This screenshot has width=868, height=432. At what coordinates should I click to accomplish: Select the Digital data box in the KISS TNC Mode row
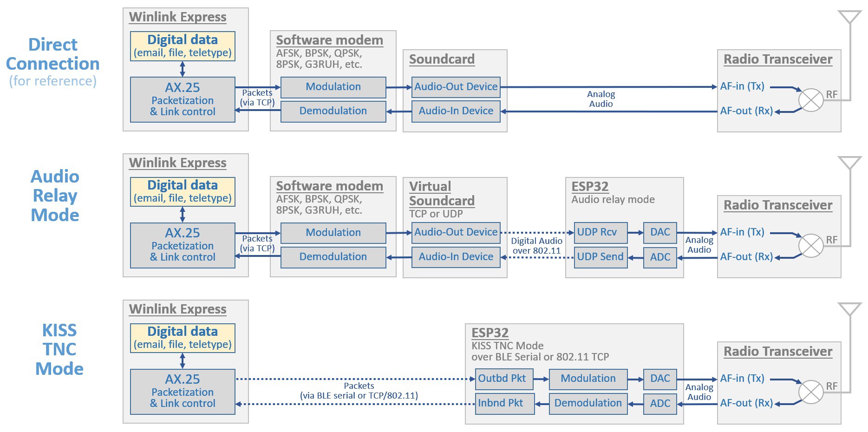pos(183,338)
